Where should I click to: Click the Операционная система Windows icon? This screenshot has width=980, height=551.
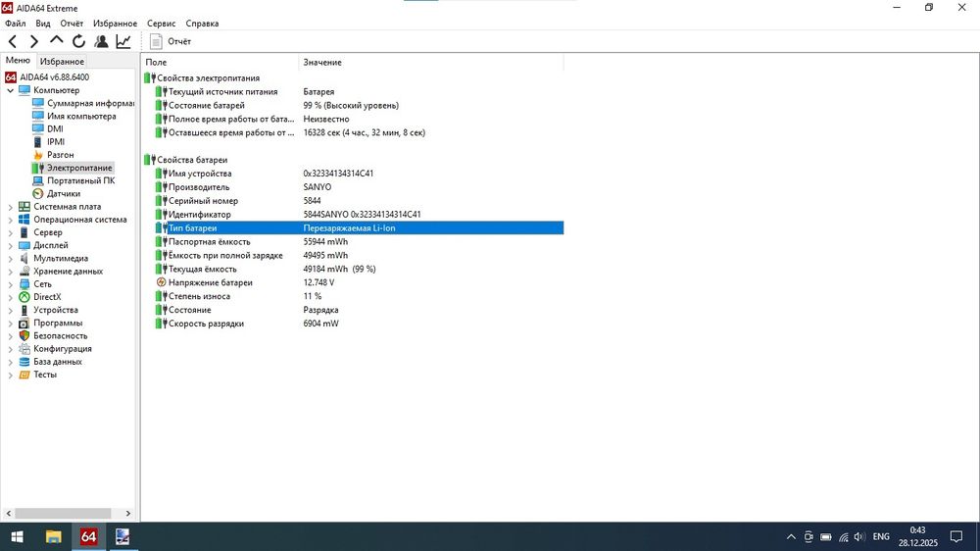tap(24, 220)
